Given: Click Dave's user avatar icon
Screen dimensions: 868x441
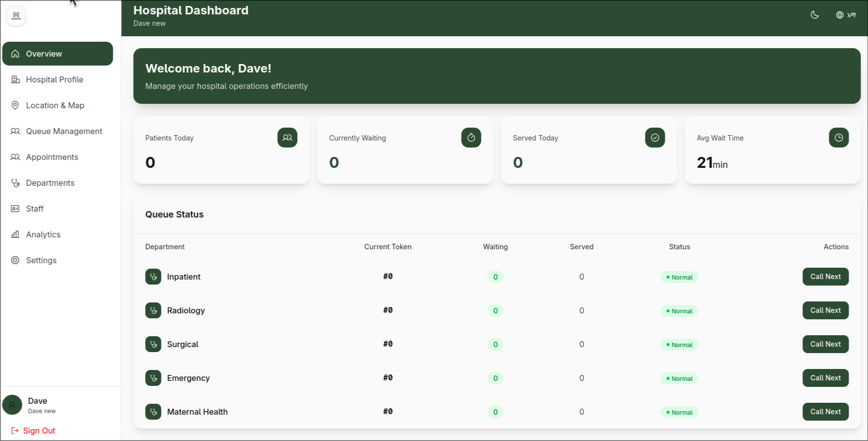Looking at the screenshot, I should coord(12,405).
